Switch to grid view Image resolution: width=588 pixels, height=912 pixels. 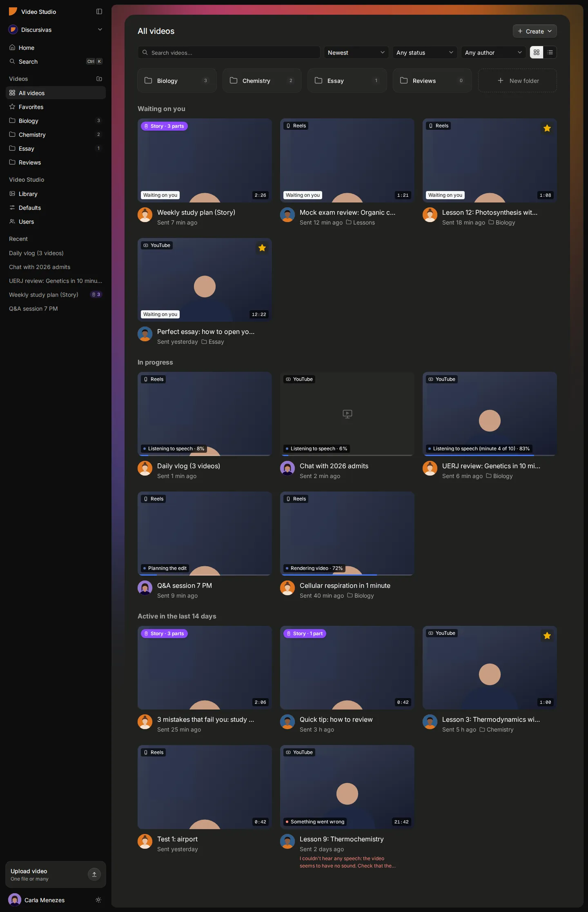[537, 52]
